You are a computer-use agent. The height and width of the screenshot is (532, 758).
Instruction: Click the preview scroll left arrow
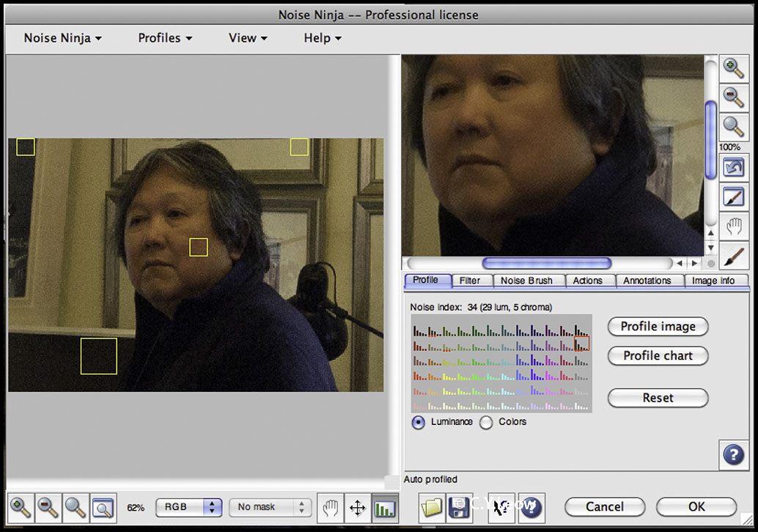(680, 263)
